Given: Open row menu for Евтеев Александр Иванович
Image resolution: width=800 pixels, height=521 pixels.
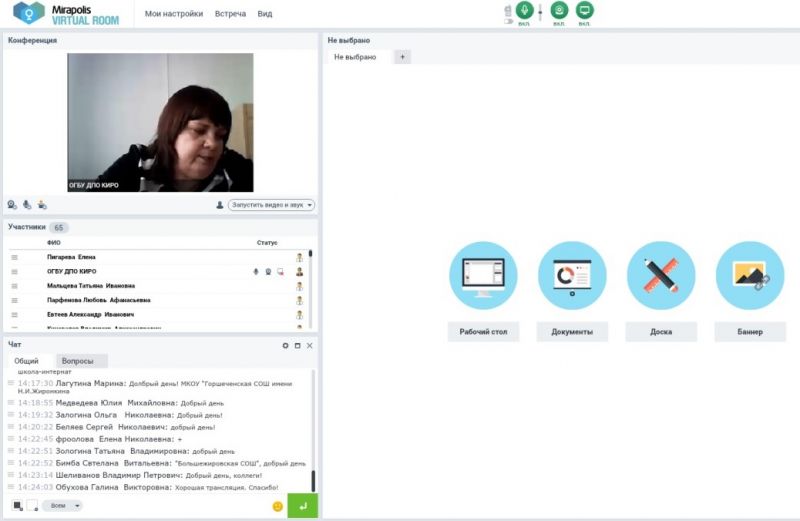Looking at the screenshot, I should point(14,314).
